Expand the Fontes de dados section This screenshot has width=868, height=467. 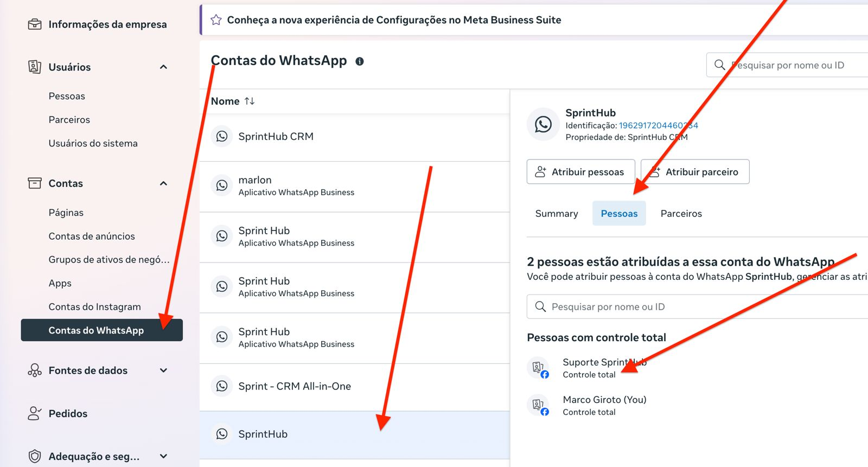point(163,370)
